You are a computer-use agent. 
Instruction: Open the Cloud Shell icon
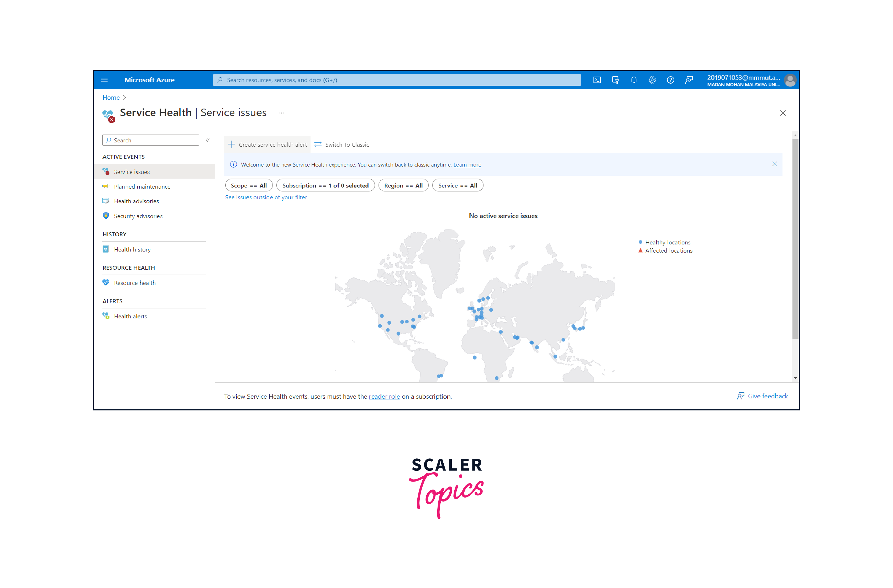pyautogui.click(x=597, y=80)
